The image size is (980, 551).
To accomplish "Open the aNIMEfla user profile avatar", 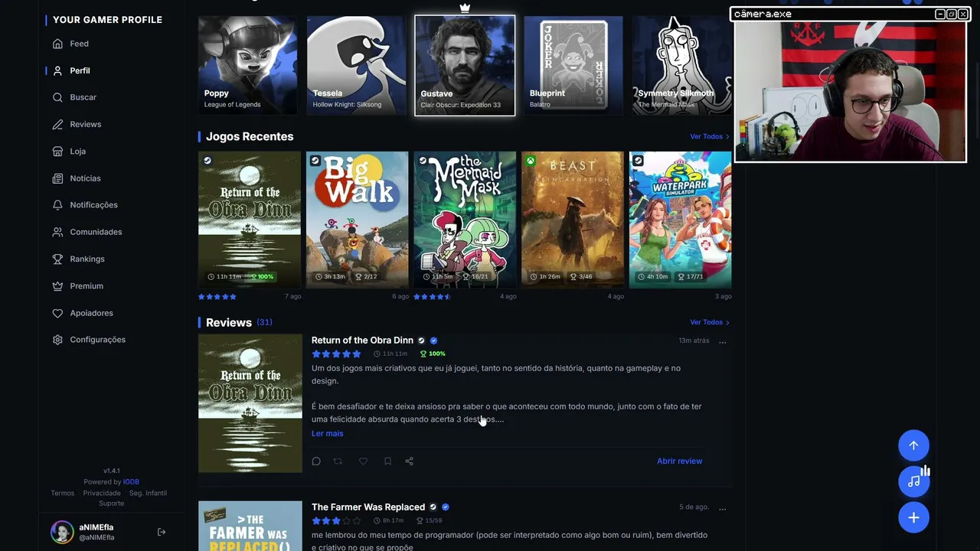I will (x=62, y=532).
